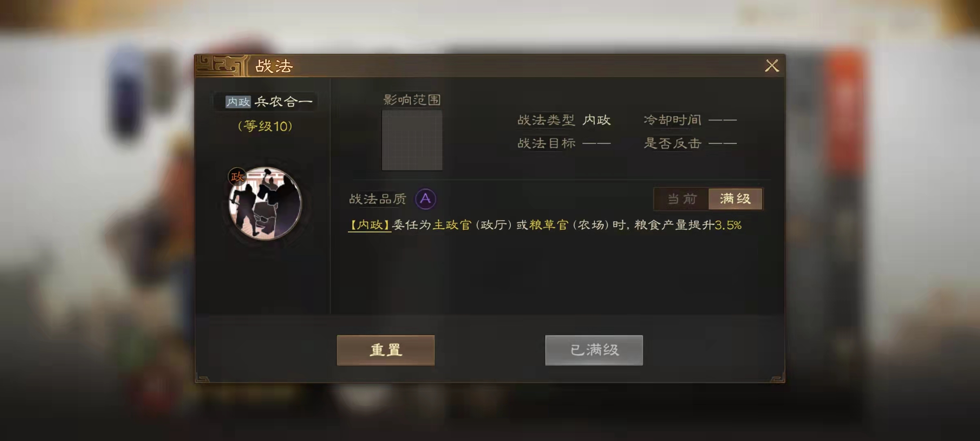Tap the highlighted 主政官 term
The image size is (980, 441).
452,225
